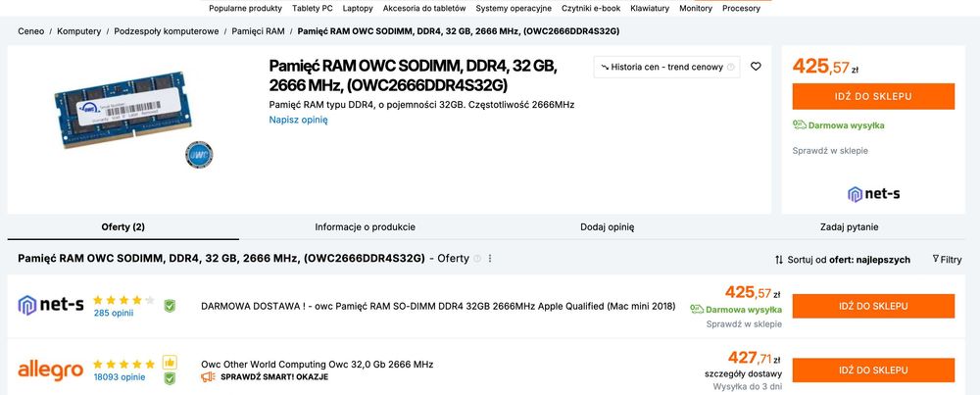This screenshot has height=395, width=980.
Task: Open 'Historia cen - trend cenowy' price history
Action: click(666, 67)
